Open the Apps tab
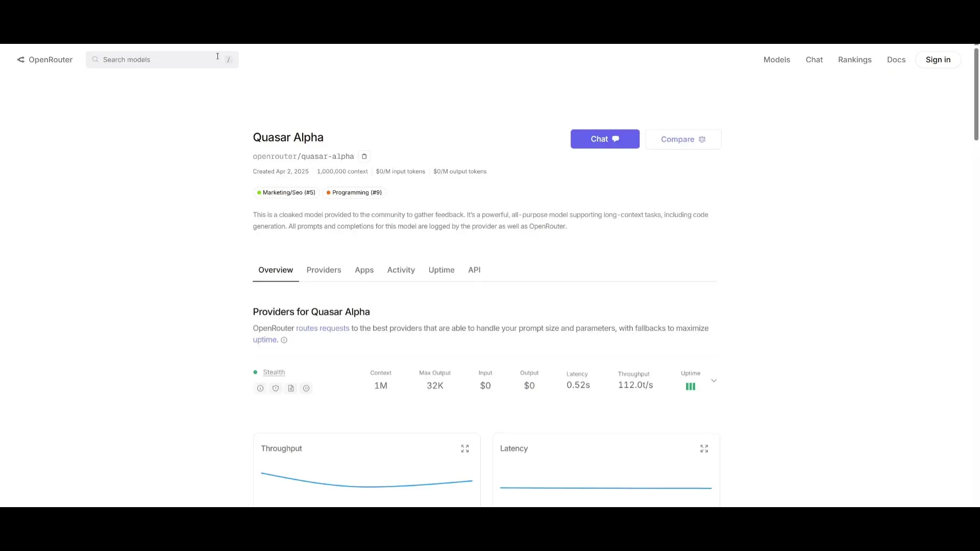The height and width of the screenshot is (551, 980). coord(364,270)
